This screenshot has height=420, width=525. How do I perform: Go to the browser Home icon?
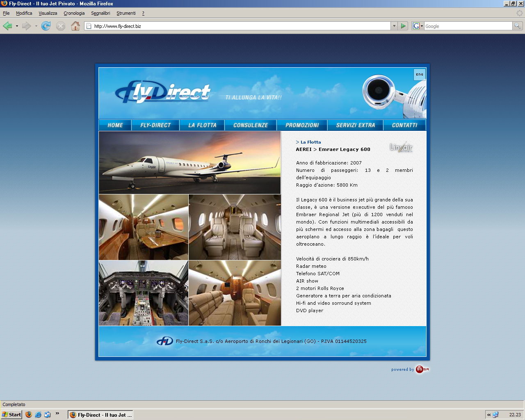pyautogui.click(x=75, y=26)
